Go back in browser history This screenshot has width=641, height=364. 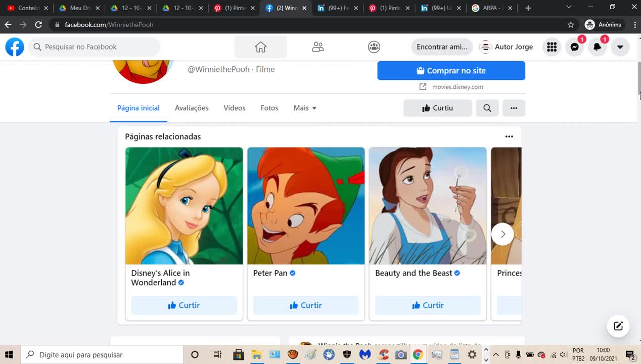click(8, 24)
